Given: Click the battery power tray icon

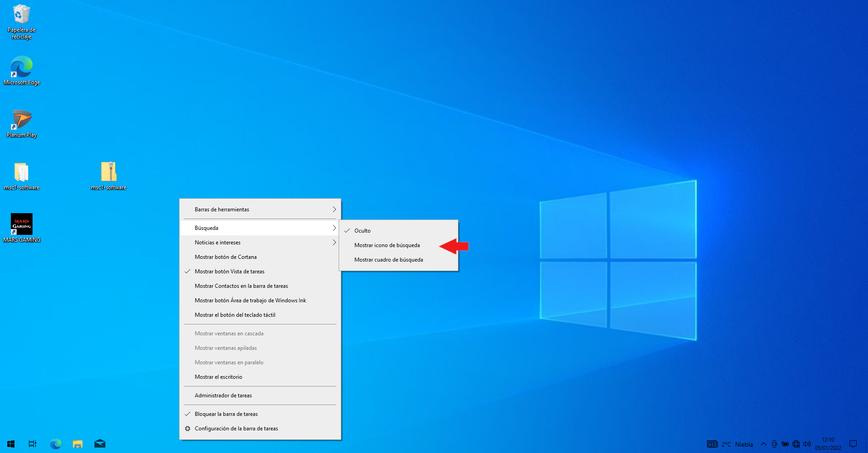Looking at the screenshot, I should 785,444.
